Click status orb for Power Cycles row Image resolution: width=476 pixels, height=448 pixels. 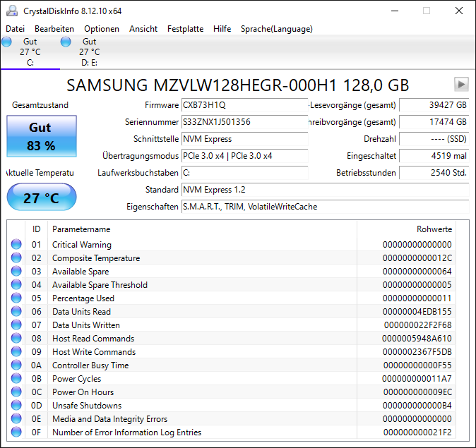[x=16, y=378]
